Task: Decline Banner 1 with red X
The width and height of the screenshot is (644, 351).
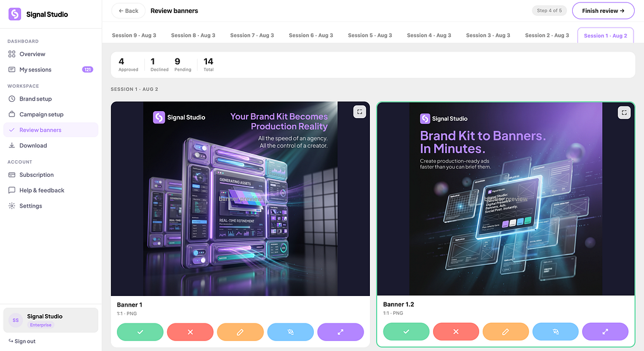Action: [x=190, y=332]
